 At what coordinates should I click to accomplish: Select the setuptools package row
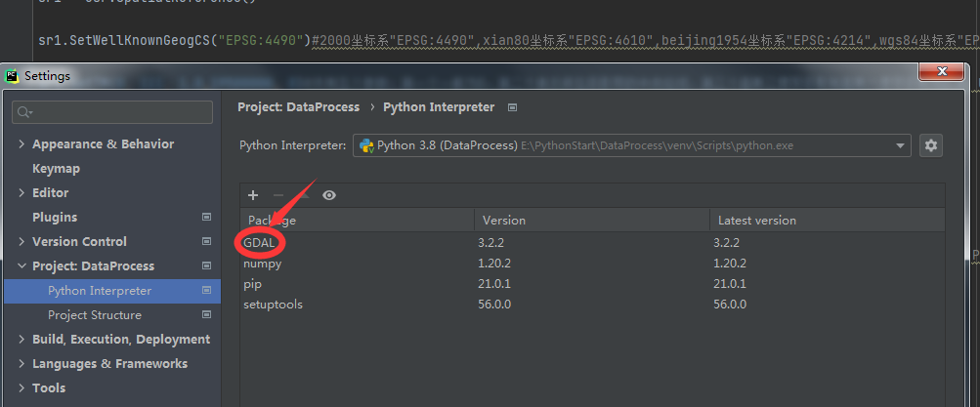tap(592, 305)
